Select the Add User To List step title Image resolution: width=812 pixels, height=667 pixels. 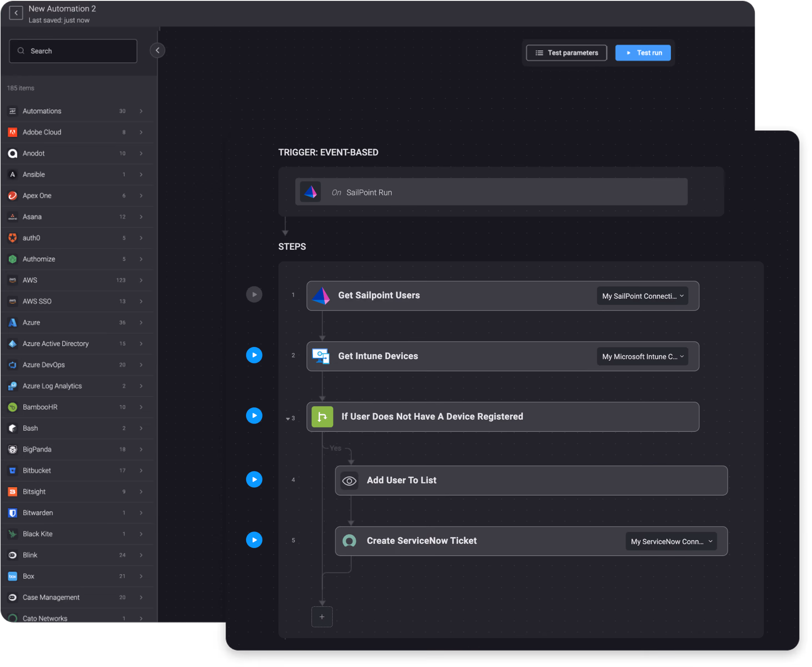401,480
